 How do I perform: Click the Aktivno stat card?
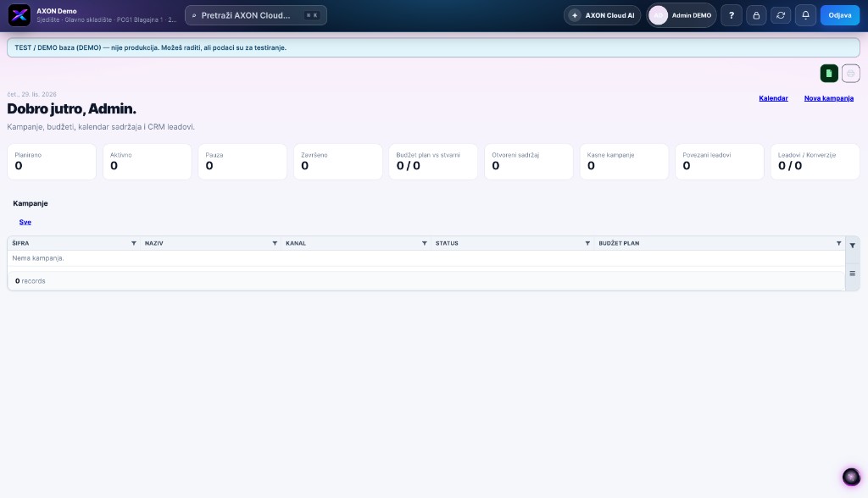147,162
